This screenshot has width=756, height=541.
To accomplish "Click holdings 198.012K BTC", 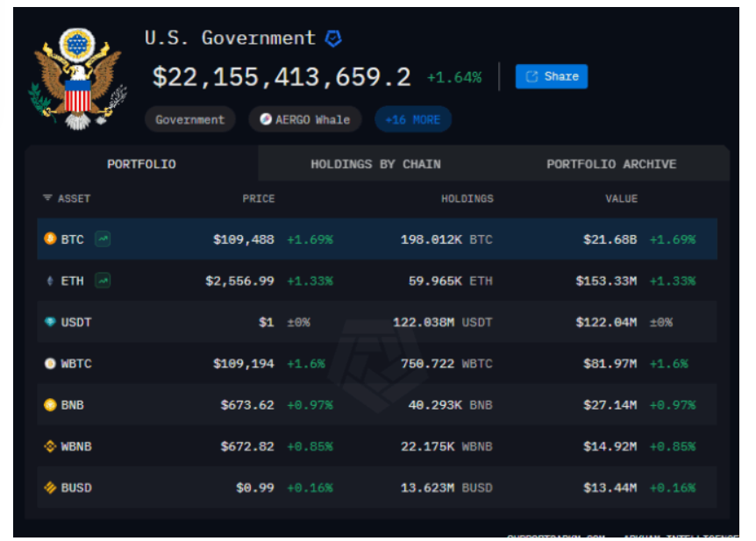I will (x=446, y=239).
